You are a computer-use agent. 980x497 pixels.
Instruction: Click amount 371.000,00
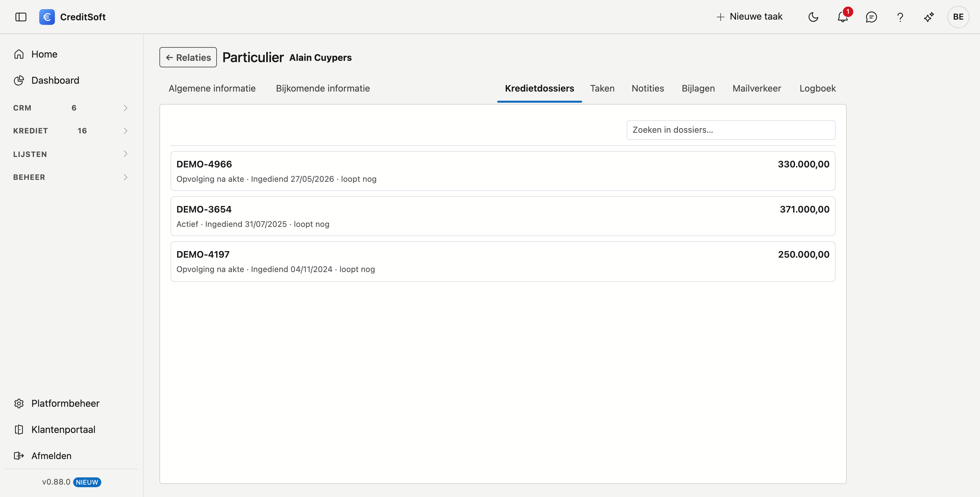pos(805,209)
